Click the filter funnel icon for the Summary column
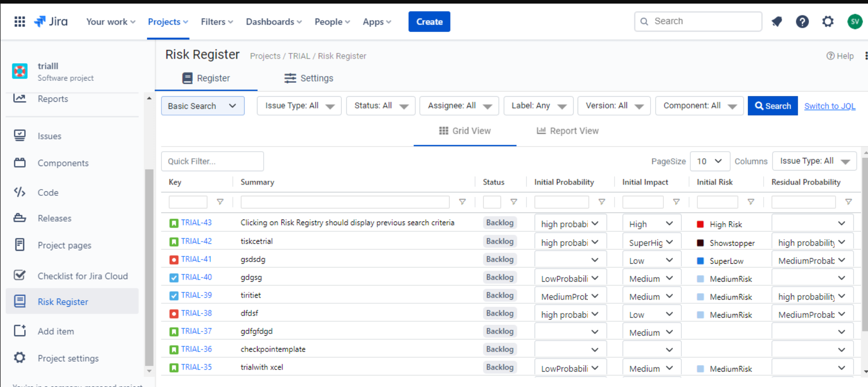This screenshot has height=387, width=868. pyautogui.click(x=462, y=202)
